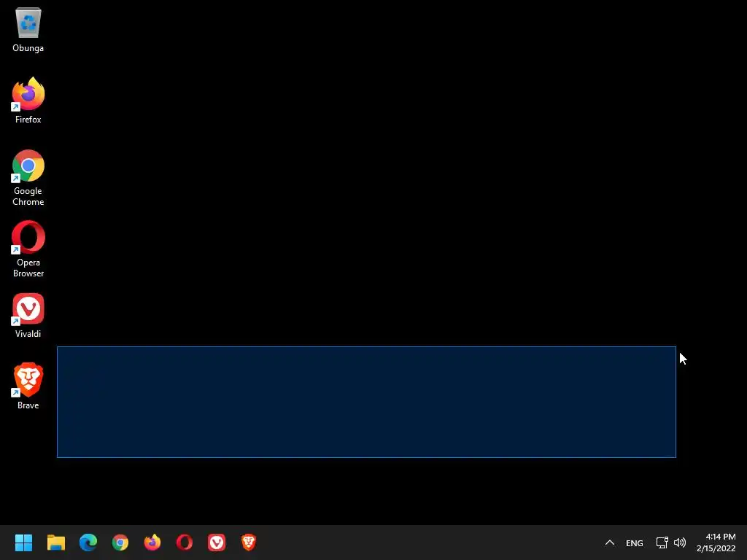
Task: Select the Vivaldi desktop shortcut
Action: (28, 315)
